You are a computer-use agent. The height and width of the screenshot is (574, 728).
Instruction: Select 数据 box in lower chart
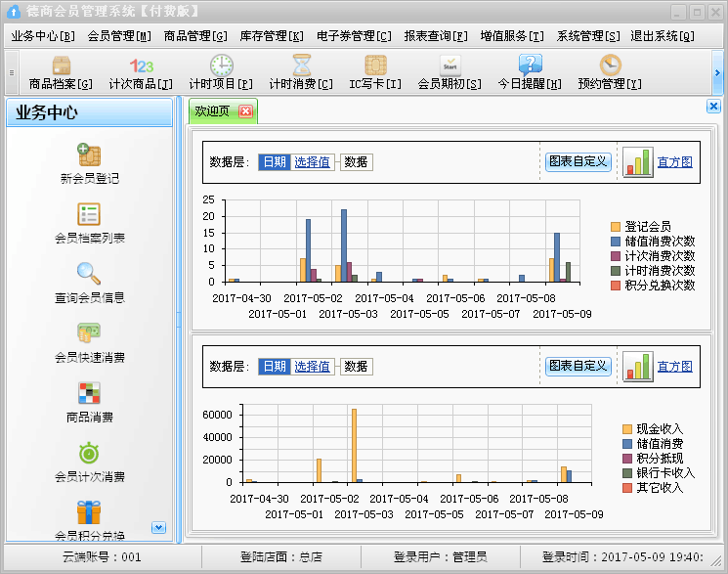coord(356,367)
